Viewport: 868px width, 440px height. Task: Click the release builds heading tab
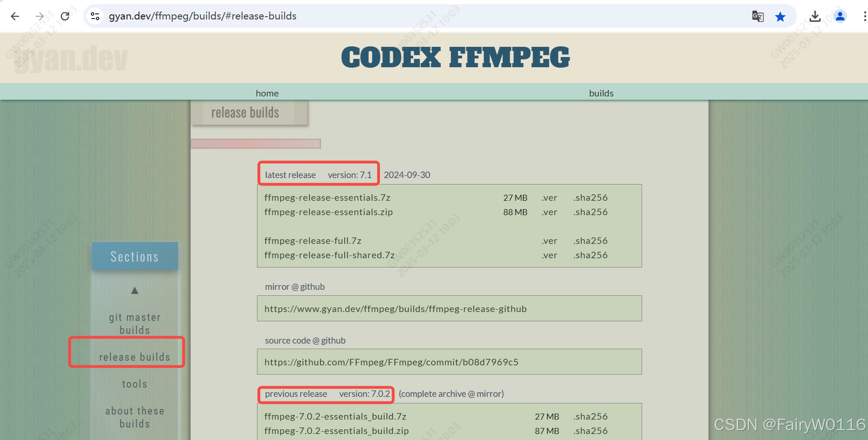point(249,113)
